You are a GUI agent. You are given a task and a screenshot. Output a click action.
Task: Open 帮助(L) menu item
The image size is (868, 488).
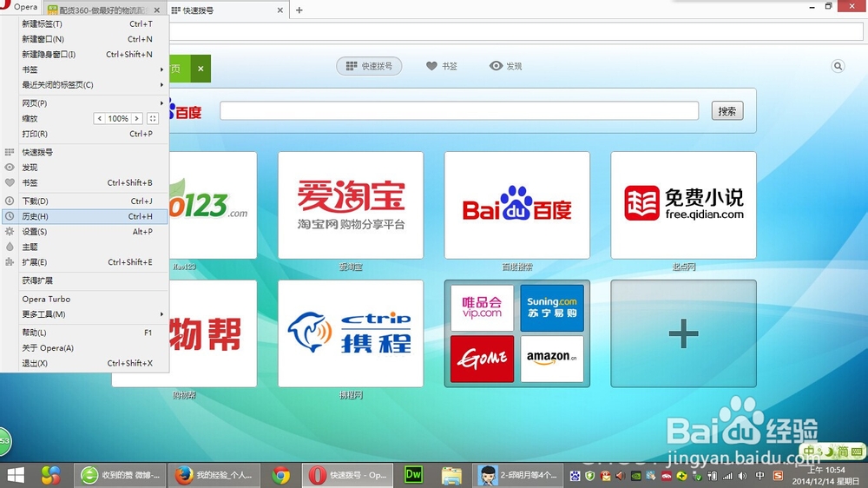[85, 333]
